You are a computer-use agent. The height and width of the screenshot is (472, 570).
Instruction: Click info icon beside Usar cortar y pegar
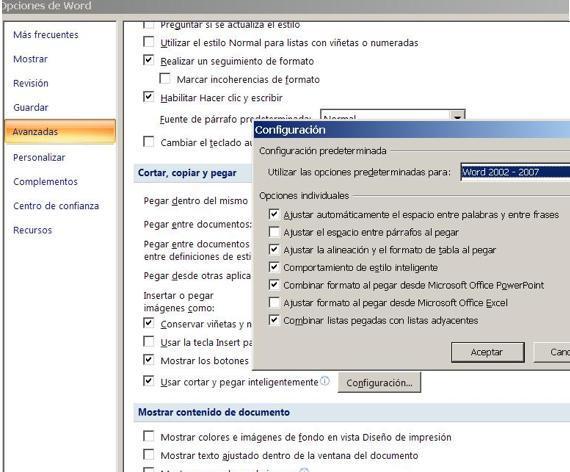[325, 381]
